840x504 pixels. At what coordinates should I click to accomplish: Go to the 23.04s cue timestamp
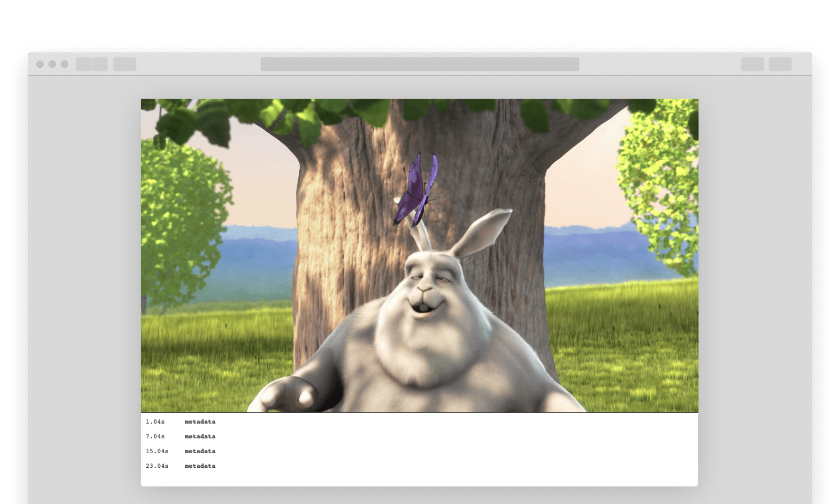157,466
